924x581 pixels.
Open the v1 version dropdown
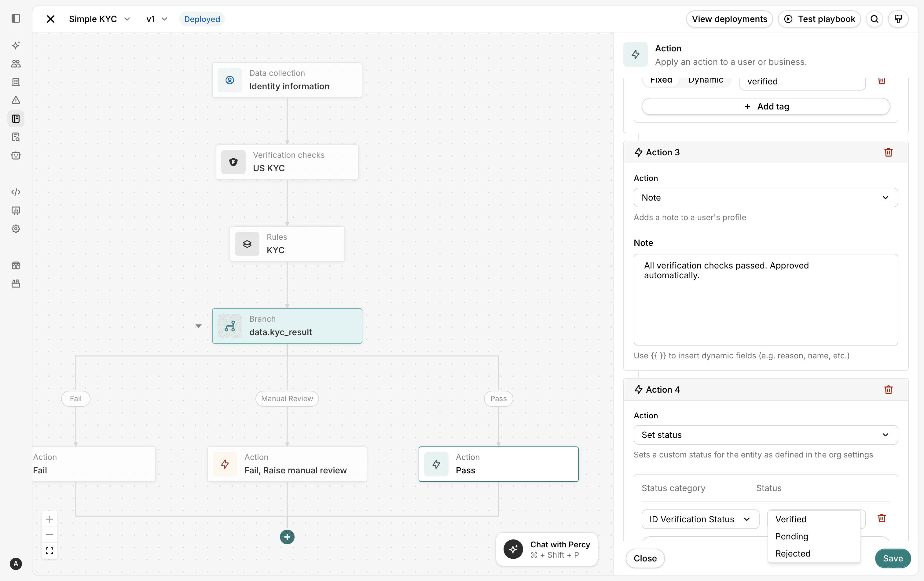coord(157,19)
